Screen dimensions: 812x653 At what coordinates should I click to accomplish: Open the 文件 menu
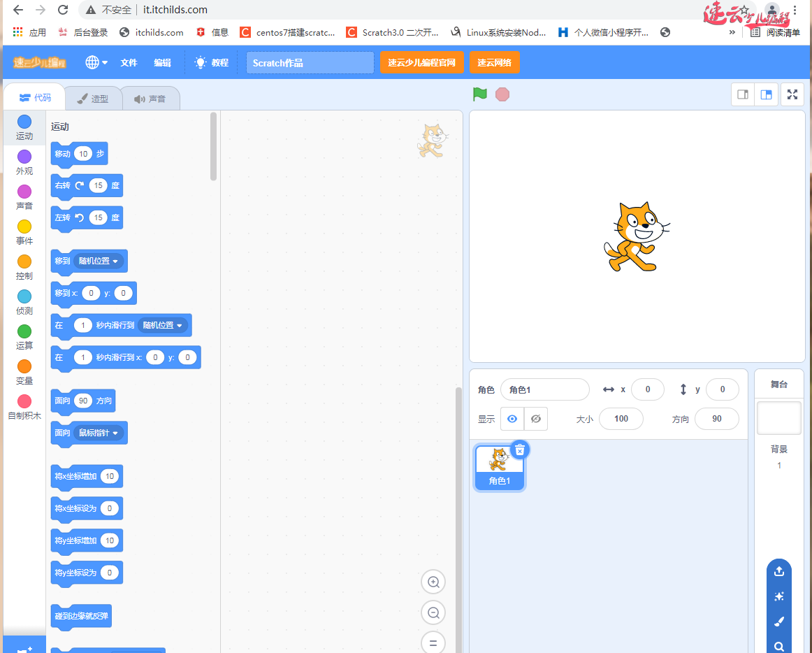click(129, 62)
